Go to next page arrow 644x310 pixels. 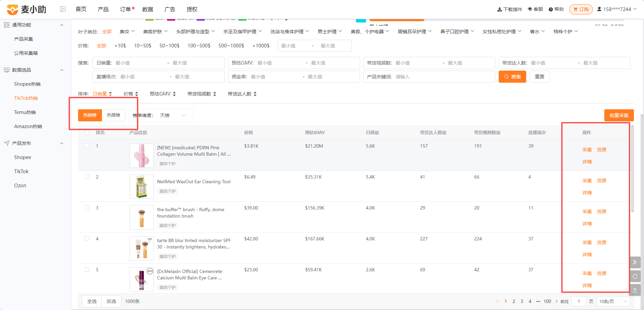click(x=557, y=301)
